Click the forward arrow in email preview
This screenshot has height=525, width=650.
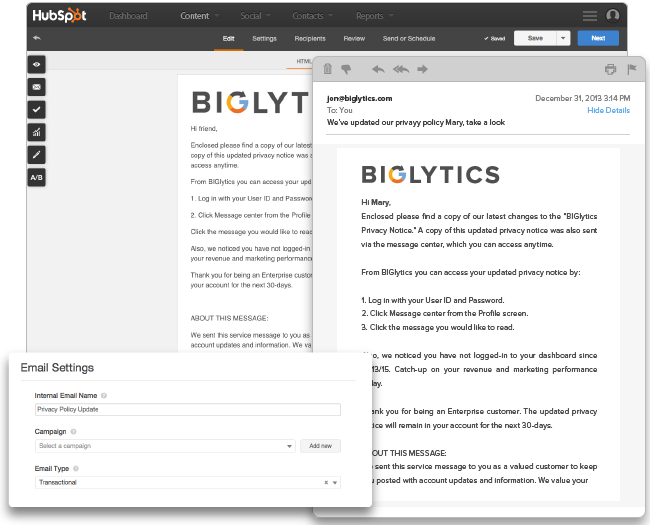coord(422,69)
